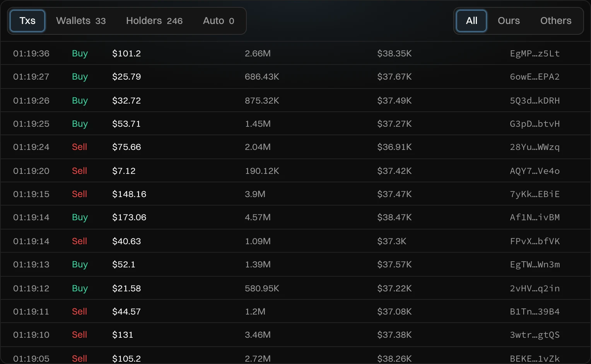Open wallet address FPvX...bfVK
Image resolution: width=591 pixels, height=364 pixels.
coord(535,241)
